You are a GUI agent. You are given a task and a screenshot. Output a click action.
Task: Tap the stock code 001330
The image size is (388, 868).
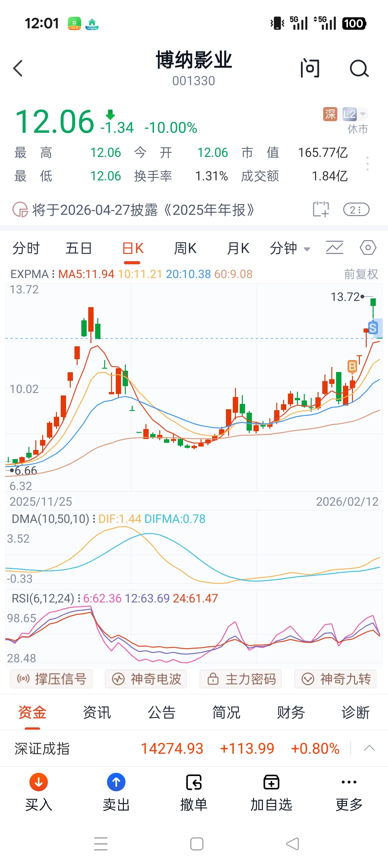[194, 81]
